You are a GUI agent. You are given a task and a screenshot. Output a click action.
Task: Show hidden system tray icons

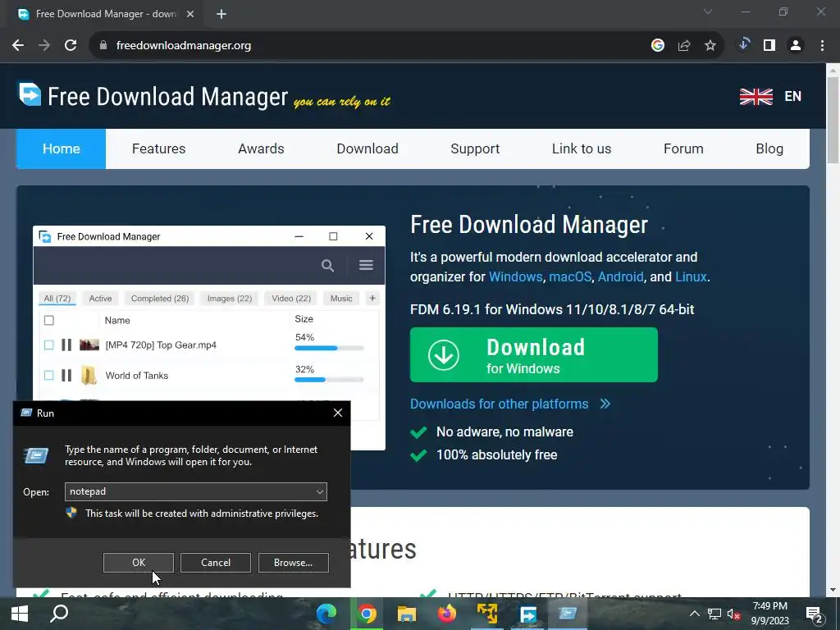pos(694,614)
